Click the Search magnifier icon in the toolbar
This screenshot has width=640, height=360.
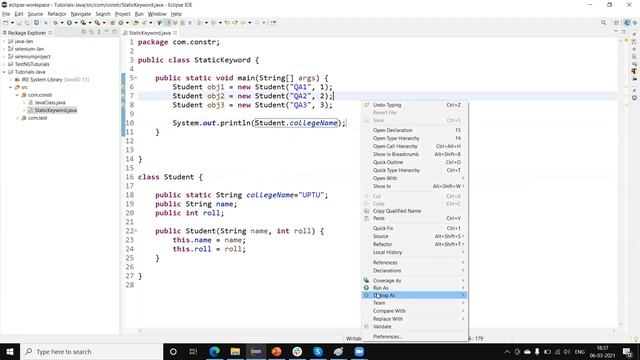[603, 23]
